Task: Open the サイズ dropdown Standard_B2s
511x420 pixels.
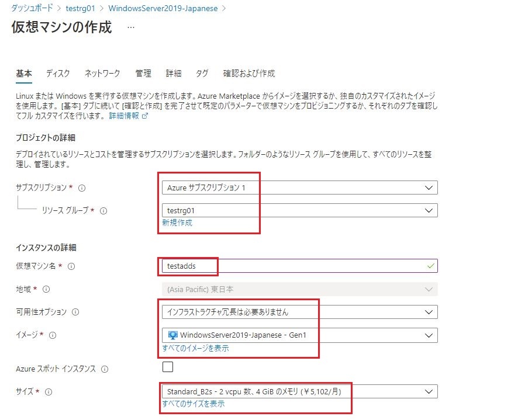Action: tap(300, 391)
